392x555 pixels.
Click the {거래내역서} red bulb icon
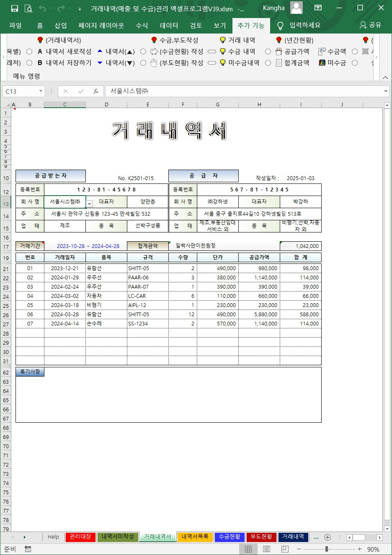40,40
